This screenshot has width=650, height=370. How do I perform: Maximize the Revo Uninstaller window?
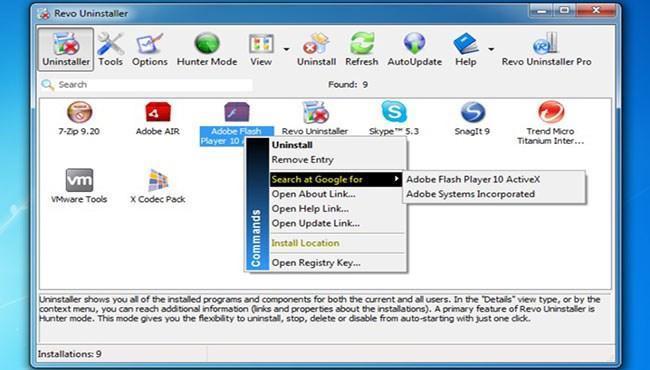coord(564,10)
